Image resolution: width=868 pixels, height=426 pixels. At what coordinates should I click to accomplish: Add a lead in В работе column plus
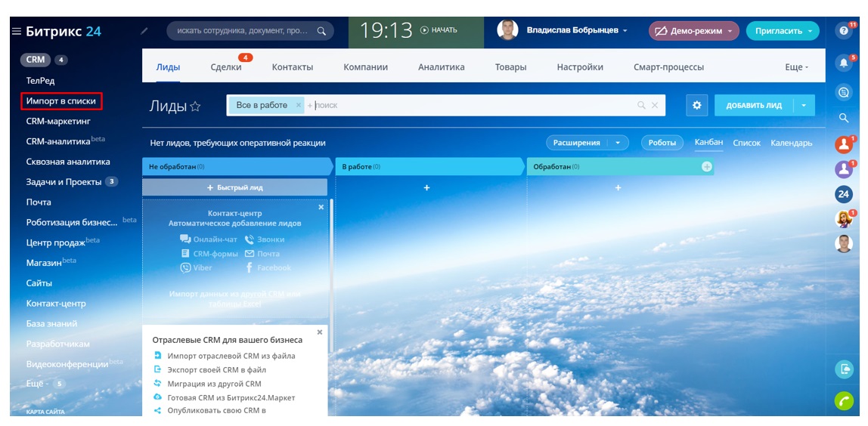pyautogui.click(x=426, y=188)
